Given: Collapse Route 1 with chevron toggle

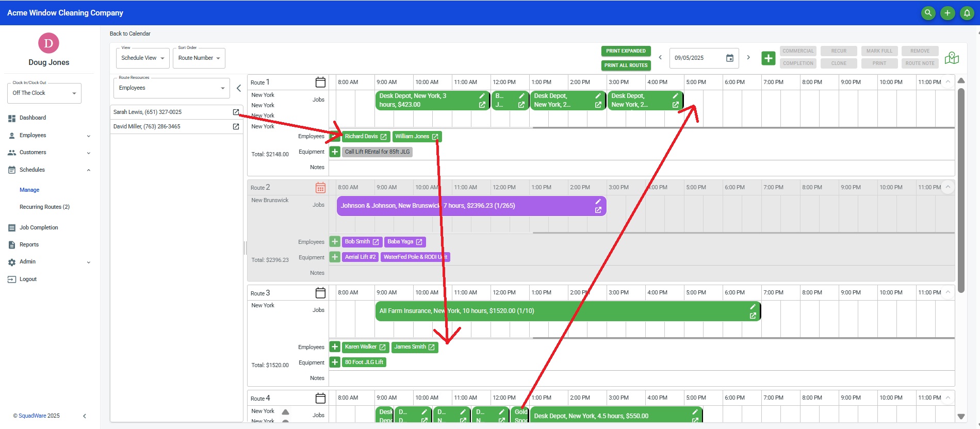Looking at the screenshot, I should pyautogui.click(x=948, y=82).
